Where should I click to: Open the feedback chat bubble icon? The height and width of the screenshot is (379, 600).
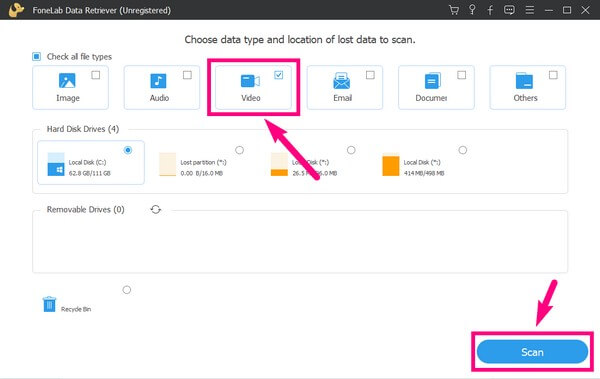tap(509, 10)
